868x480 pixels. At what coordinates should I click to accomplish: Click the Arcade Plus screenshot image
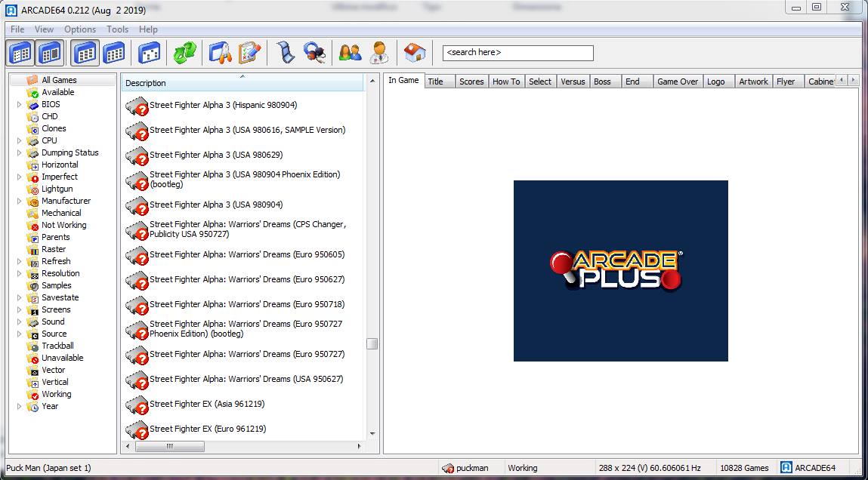click(x=620, y=271)
